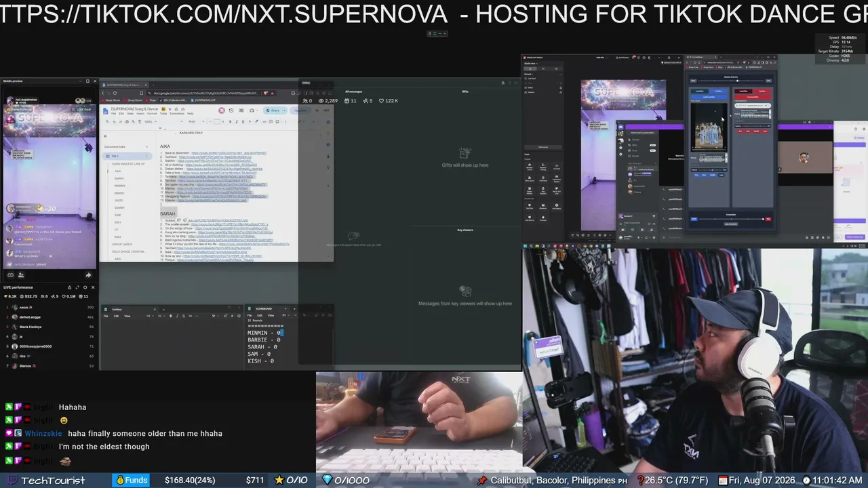Click the Discord home icon

621,126
